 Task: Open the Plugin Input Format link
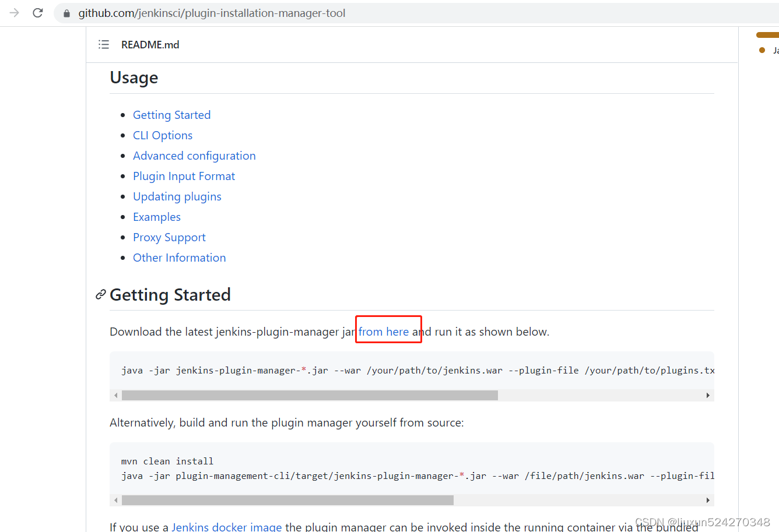(184, 176)
